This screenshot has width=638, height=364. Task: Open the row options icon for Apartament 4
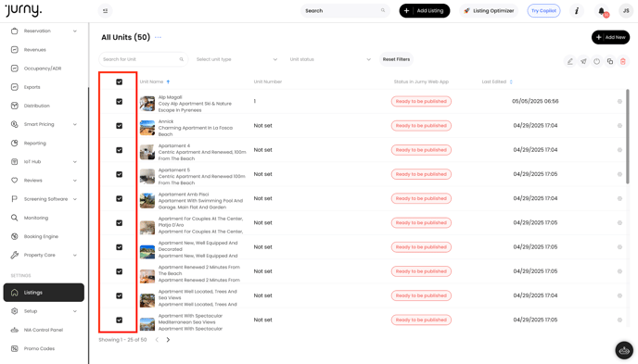point(619,150)
